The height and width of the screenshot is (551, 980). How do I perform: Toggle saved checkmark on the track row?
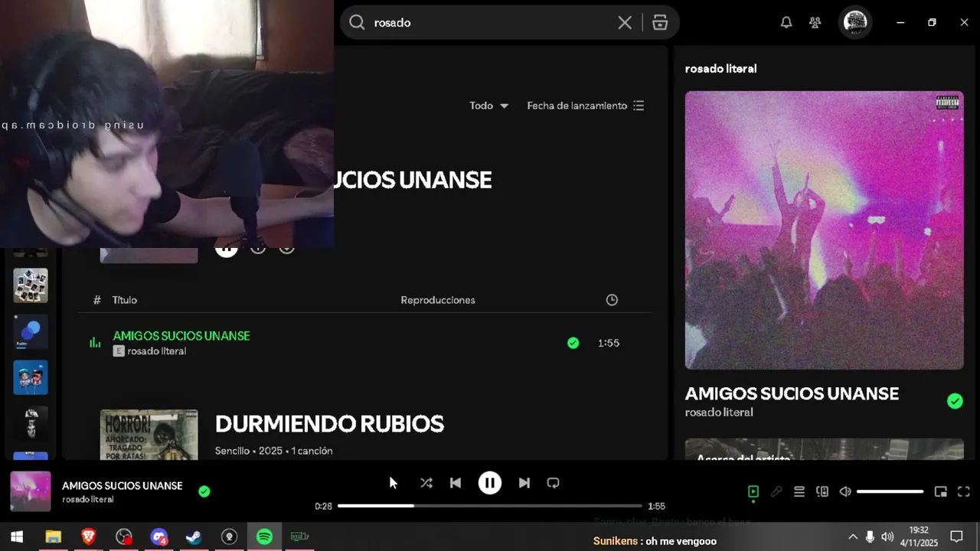(573, 343)
